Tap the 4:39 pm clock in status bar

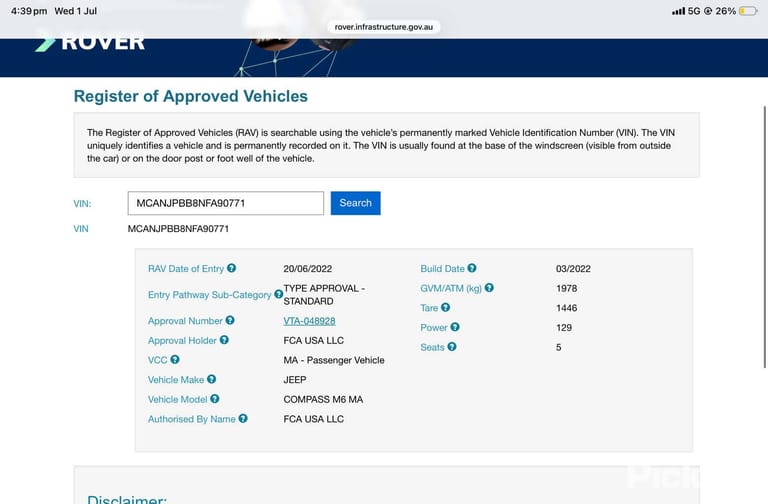click(29, 11)
